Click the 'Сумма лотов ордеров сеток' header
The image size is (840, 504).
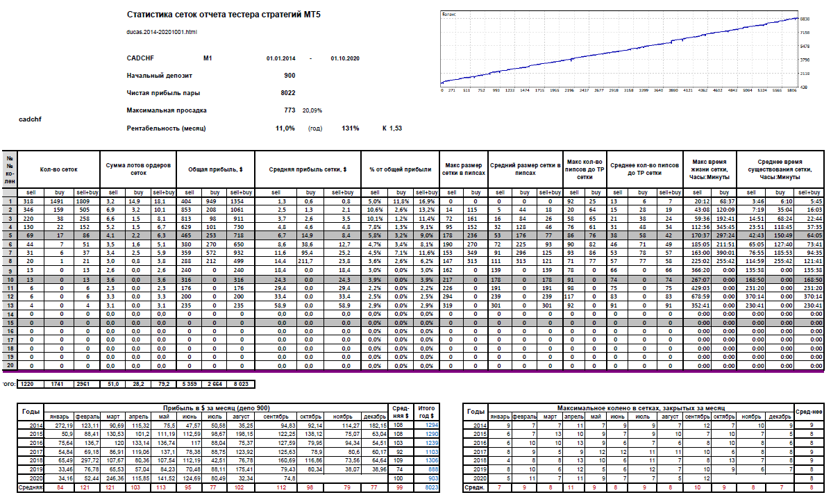tap(138, 169)
